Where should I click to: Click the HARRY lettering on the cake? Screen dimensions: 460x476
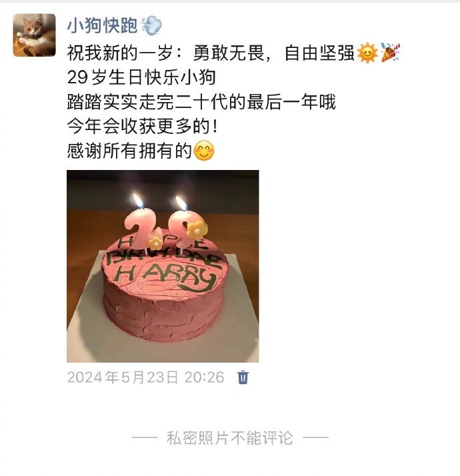click(x=165, y=277)
